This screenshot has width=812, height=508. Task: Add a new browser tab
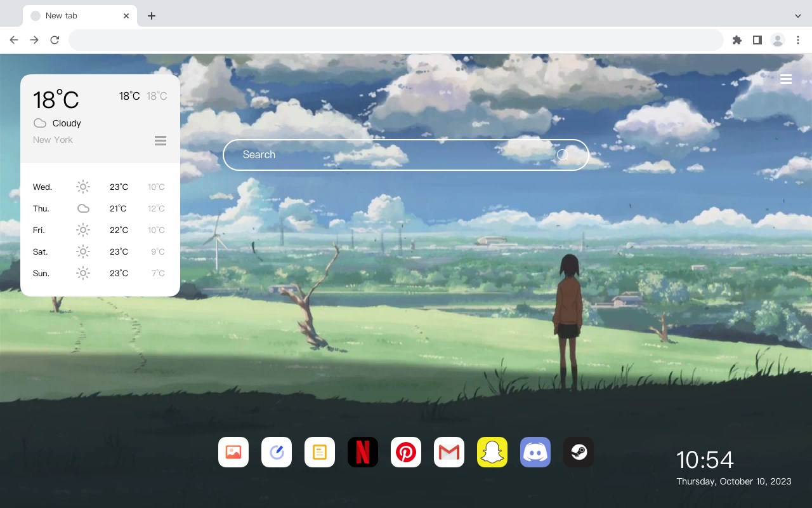(x=151, y=16)
